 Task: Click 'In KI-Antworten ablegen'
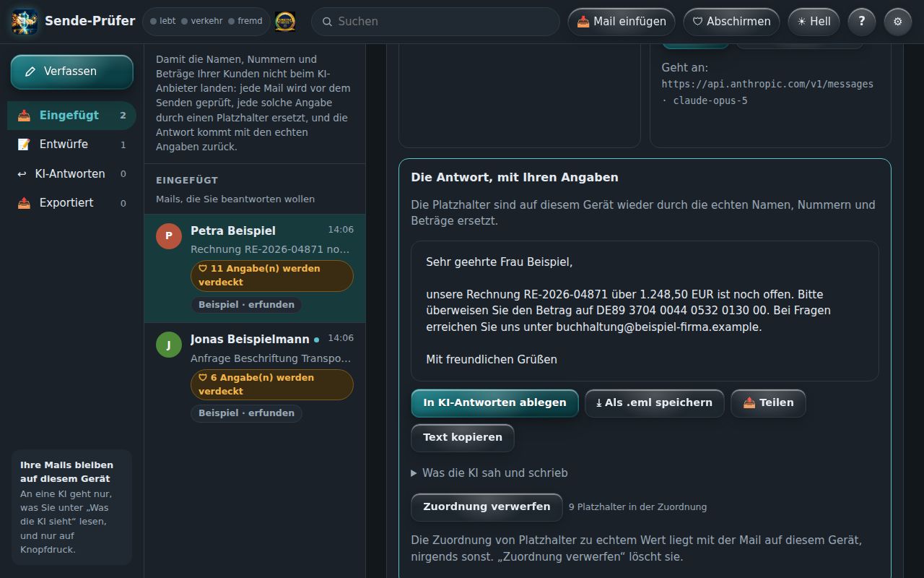pyautogui.click(x=494, y=403)
